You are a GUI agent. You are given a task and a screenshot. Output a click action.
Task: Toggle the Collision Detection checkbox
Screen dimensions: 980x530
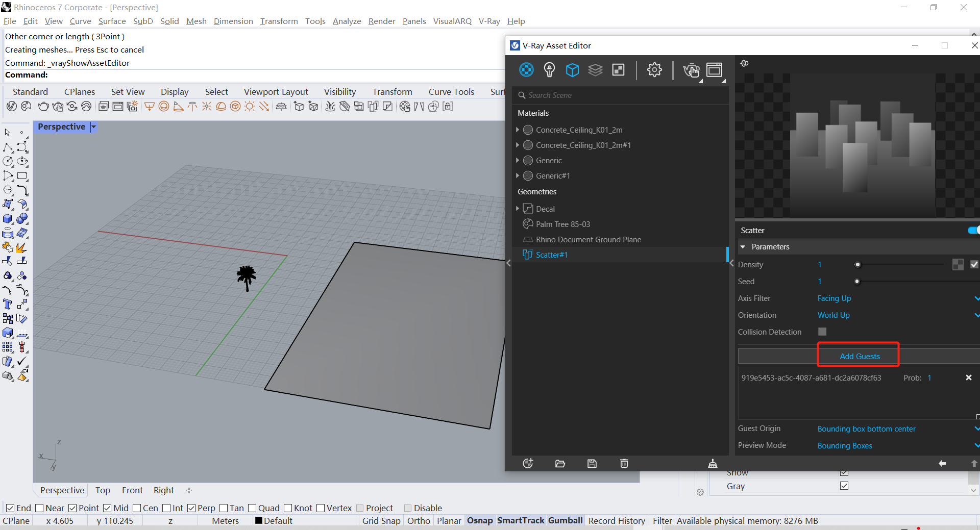(x=822, y=332)
